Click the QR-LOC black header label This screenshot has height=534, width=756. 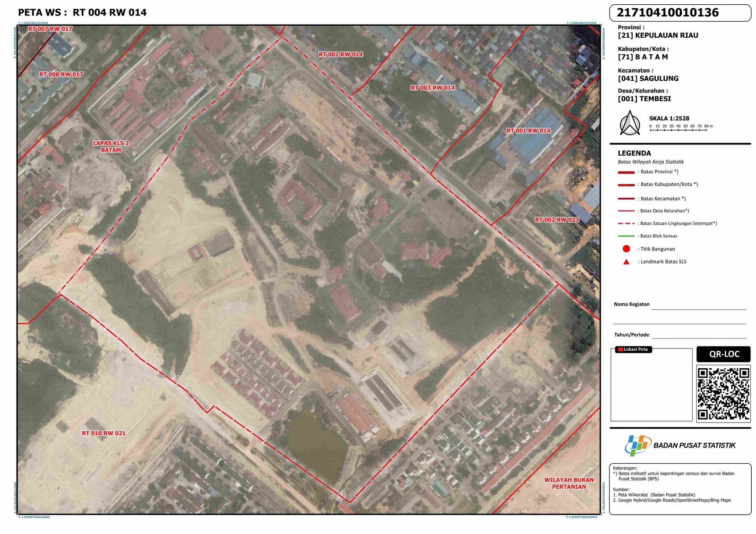(723, 354)
